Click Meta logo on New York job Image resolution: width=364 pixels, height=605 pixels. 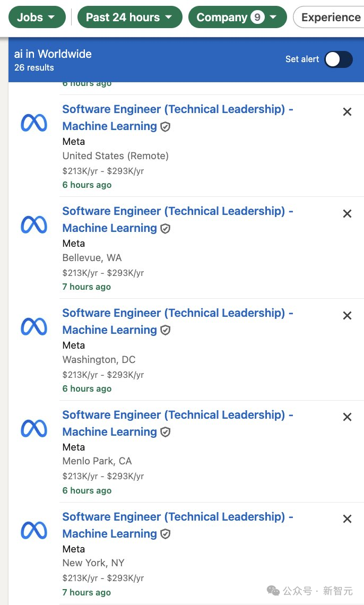coord(34,531)
